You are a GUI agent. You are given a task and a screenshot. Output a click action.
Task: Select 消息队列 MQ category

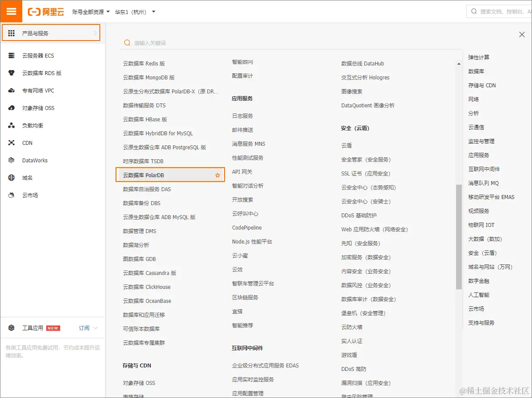484,183
